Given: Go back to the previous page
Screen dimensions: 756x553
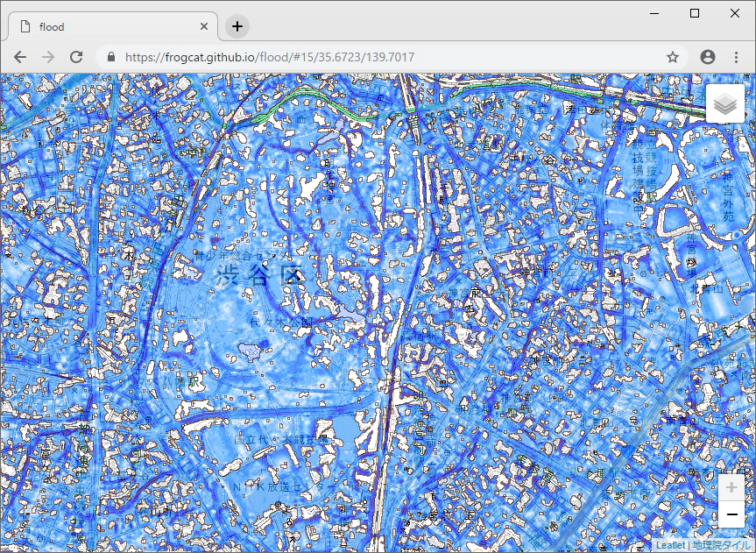Looking at the screenshot, I should click(20, 57).
